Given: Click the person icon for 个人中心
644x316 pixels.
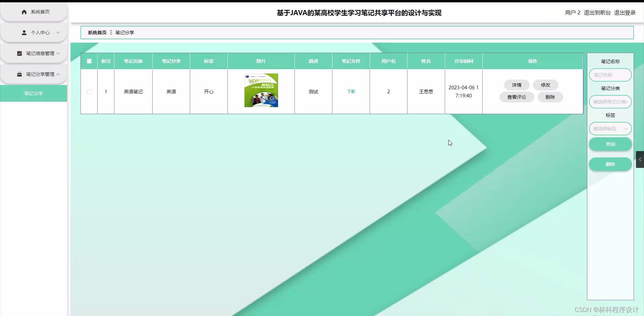Looking at the screenshot, I should pos(24,33).
